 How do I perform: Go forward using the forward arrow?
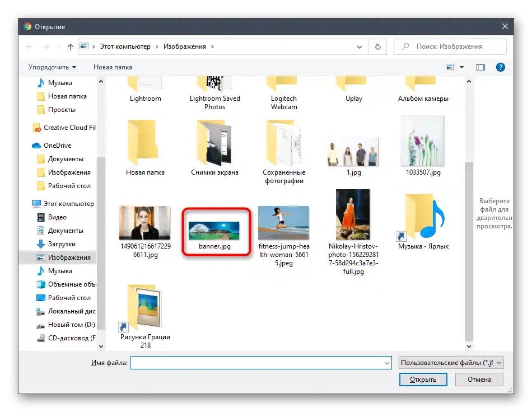[46, 46]
